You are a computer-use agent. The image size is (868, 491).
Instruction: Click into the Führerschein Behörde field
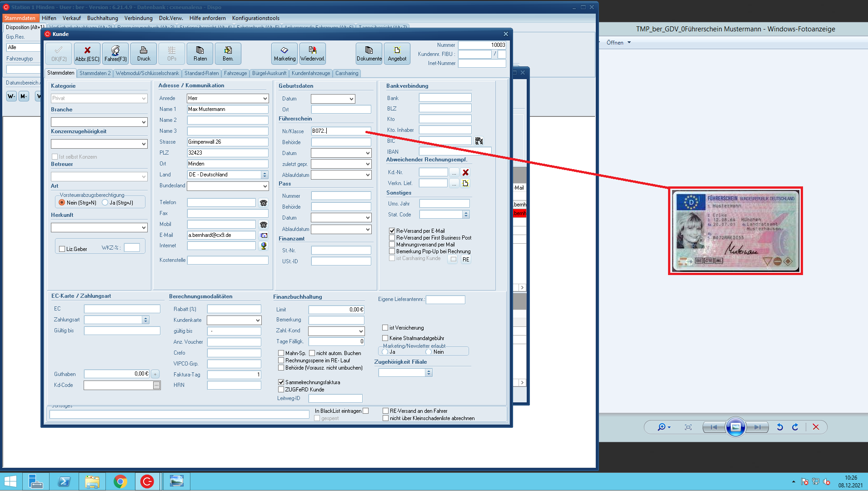click(341, 142)
